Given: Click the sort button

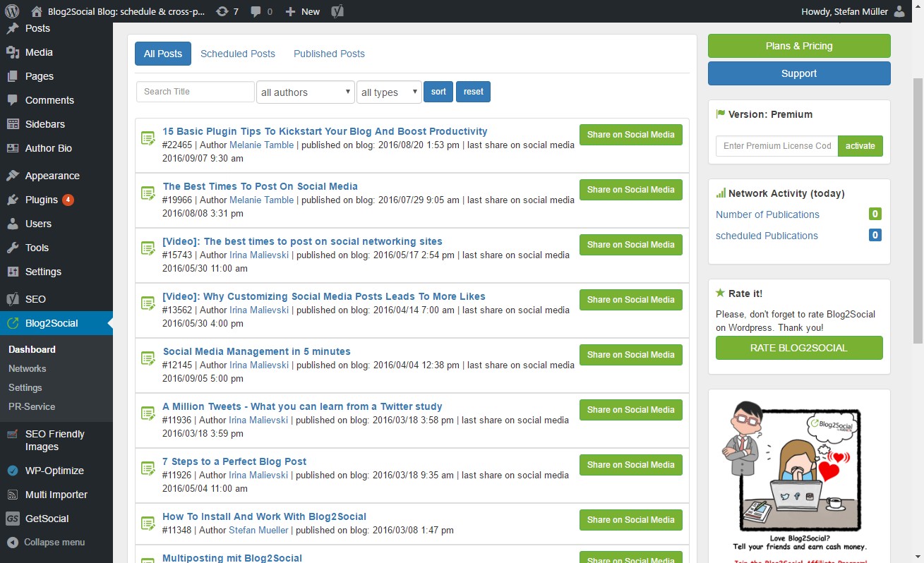Looking at the screenshot, I should click(x=438, y=92).
